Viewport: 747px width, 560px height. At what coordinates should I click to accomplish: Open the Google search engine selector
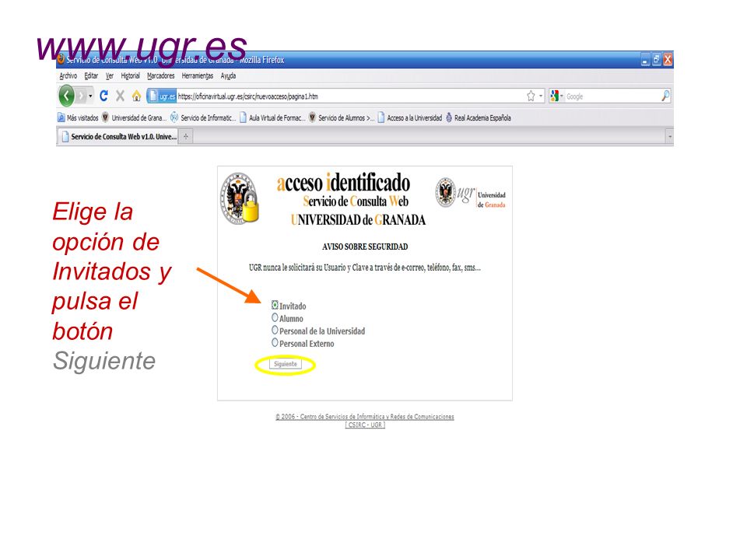coord(556,96)
